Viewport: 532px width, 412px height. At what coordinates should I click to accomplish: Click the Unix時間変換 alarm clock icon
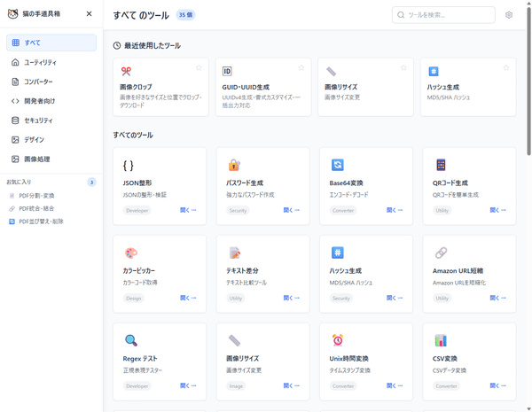tap(338, 340)
